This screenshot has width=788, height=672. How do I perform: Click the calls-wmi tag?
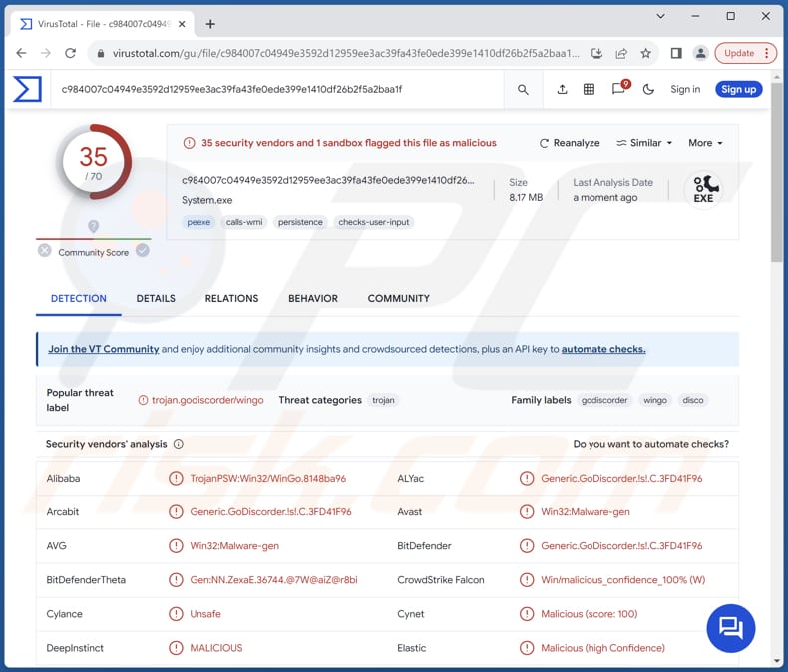coord(244,222)
